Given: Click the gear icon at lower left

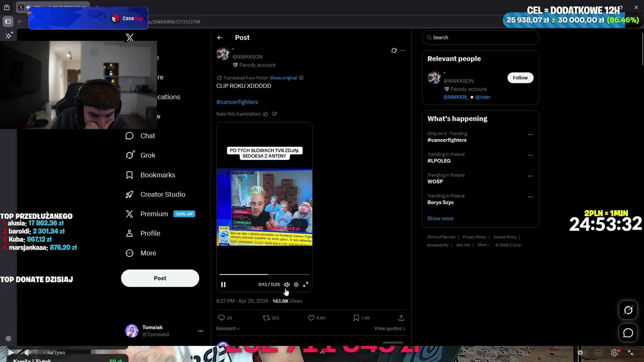Looking at the screenshot, I should coord(8,339).
